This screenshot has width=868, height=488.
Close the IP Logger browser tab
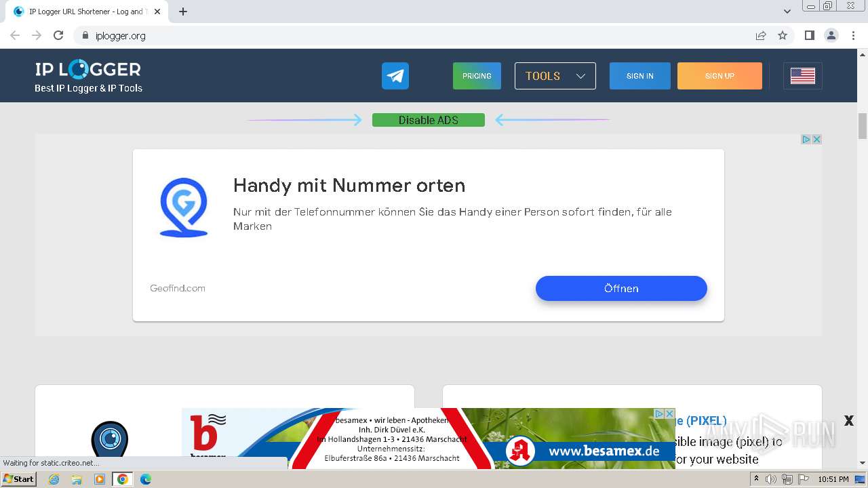coord(157,12)
